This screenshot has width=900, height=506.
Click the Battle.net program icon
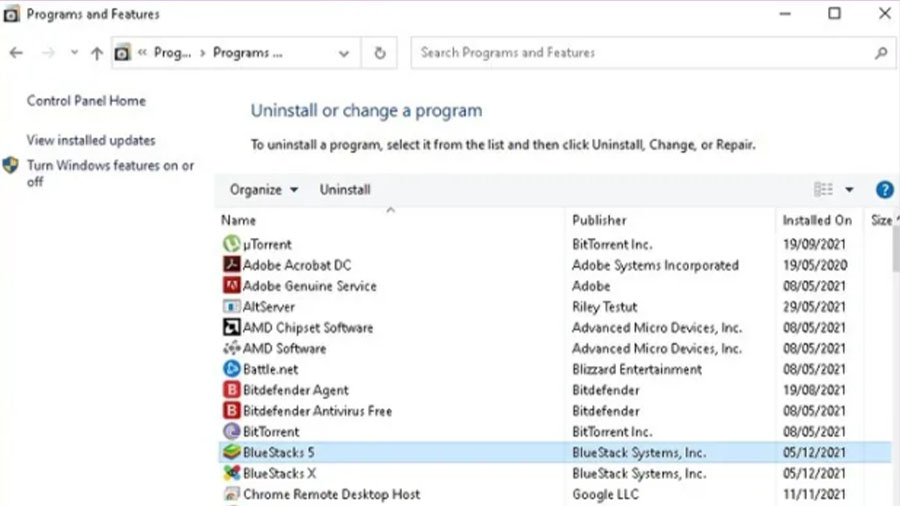pos(231,368)
